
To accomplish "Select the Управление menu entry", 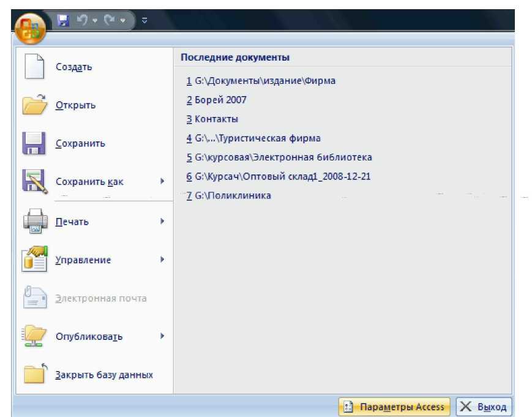I will click(94, 260).
